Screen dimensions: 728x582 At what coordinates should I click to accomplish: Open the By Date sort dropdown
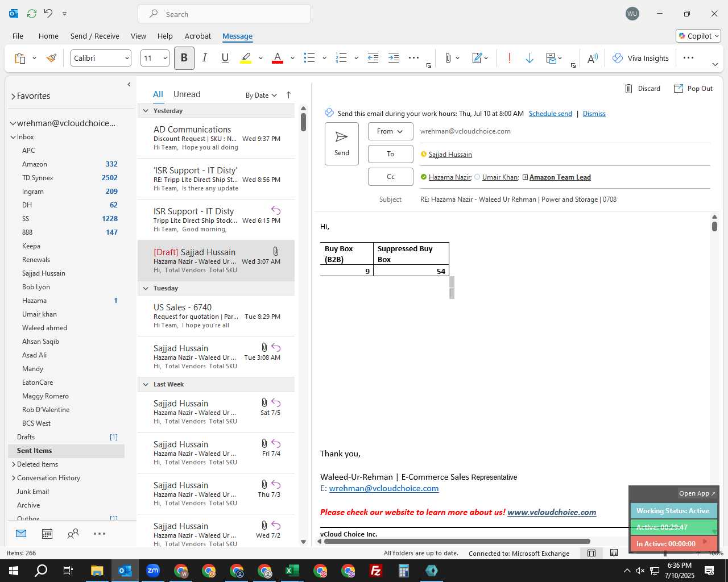pyautogui.click(x=261, y=95)
